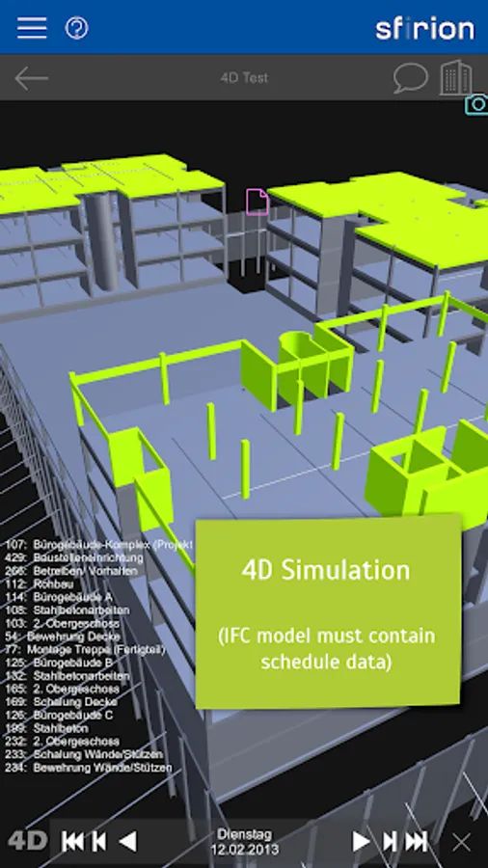488x868 pixels.
Task: Step to previous schedule event
Action: 98,842
